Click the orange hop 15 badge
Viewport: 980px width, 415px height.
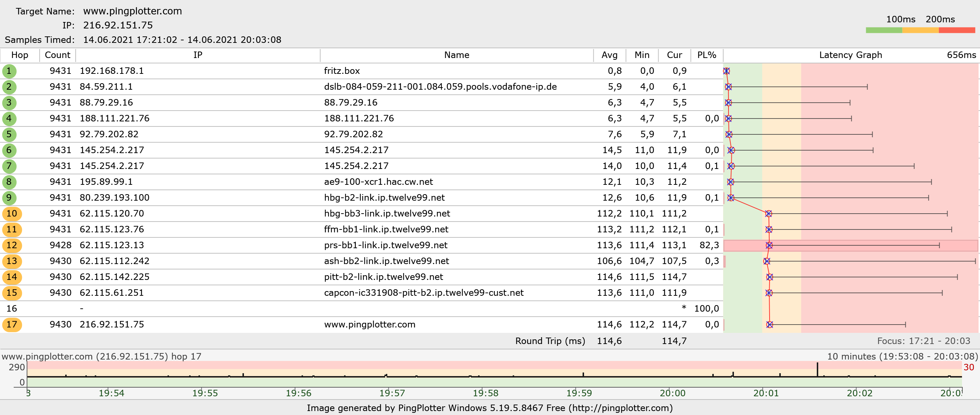12,293
